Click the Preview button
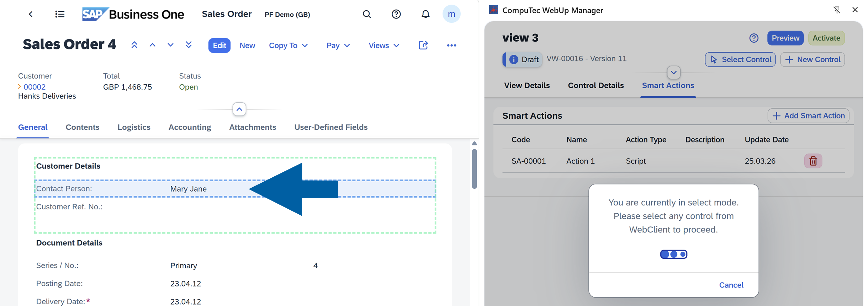868x306 pixels. pos(785,38)
